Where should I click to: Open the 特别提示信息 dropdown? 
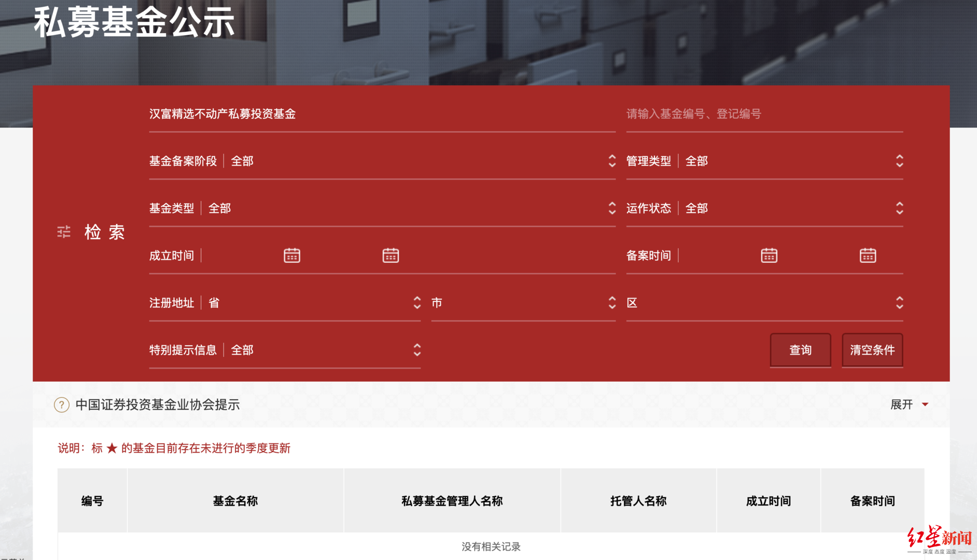tap(417, 350)
